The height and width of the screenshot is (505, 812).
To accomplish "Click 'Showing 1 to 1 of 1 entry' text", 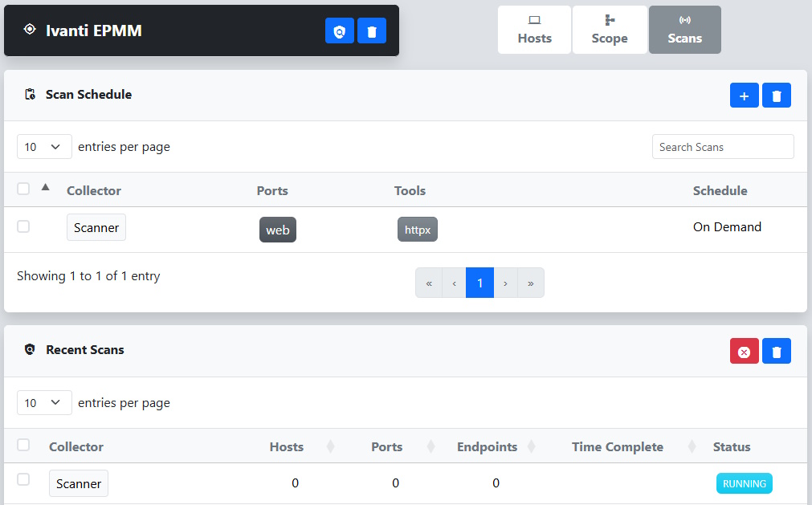I will pyautogui.click(x=88, y=276).
